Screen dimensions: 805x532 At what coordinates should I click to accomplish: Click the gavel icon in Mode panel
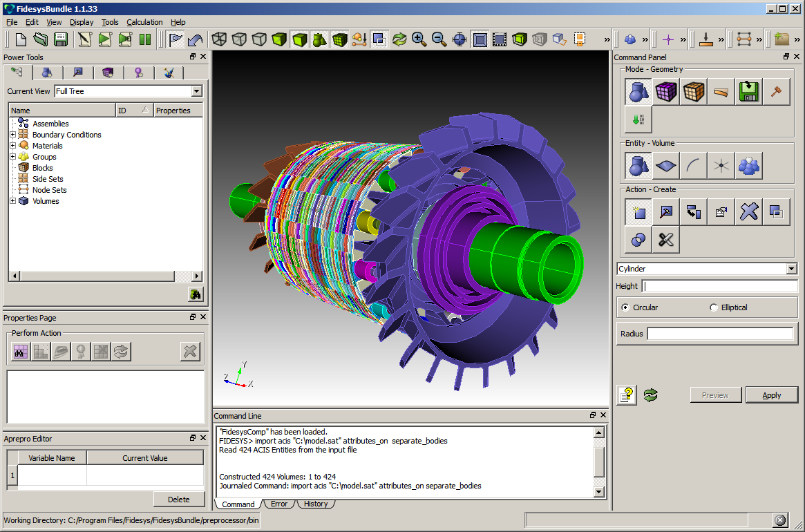tap(776, 92)
